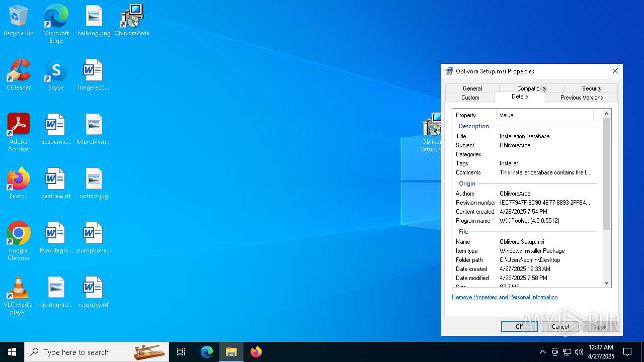
Task: Select Date modified '4/26/2025 7:58 PM'
Action: [523, 278]
